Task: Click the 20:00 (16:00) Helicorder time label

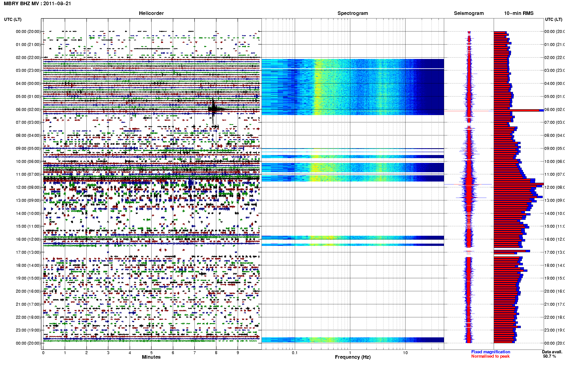Action: 28,291
